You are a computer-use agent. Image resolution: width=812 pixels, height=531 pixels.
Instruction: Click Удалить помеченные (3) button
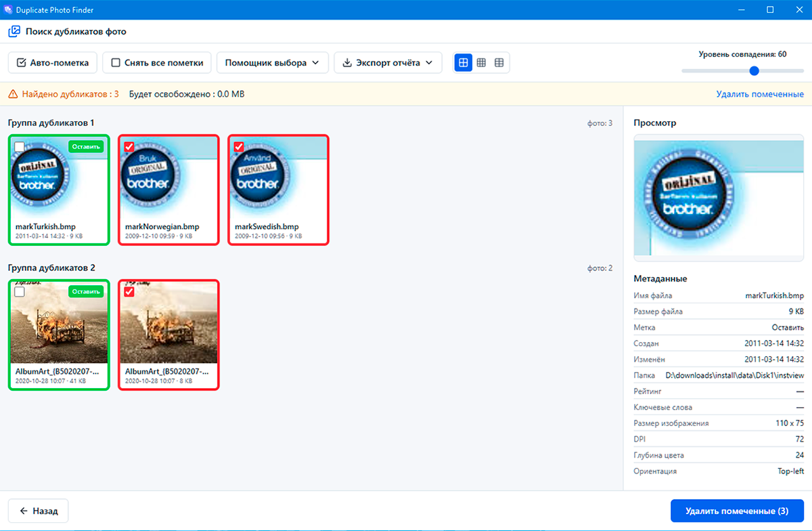(x=737, y=511)
